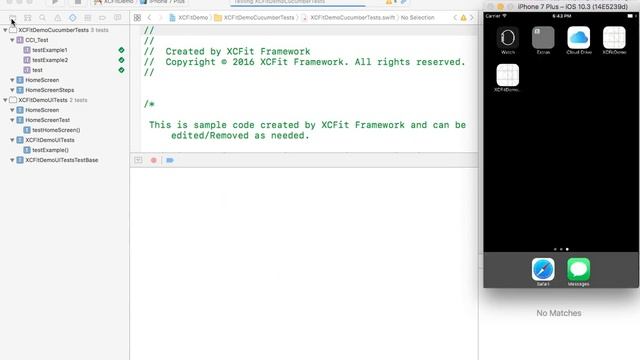Toggle the debug area hide button

tap(138, 160)
